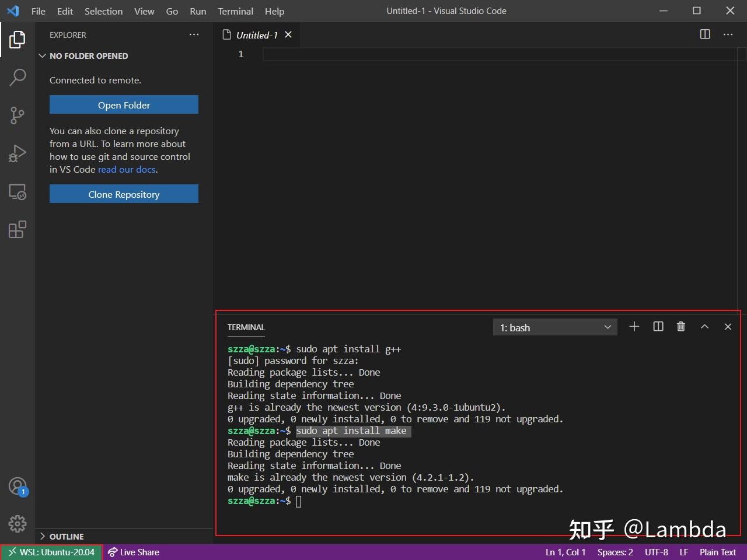Open the Run and Debug view
Image resolution: width=747 pixels, height=560 pixels.
pyautogui.click(x=17, y=153)
